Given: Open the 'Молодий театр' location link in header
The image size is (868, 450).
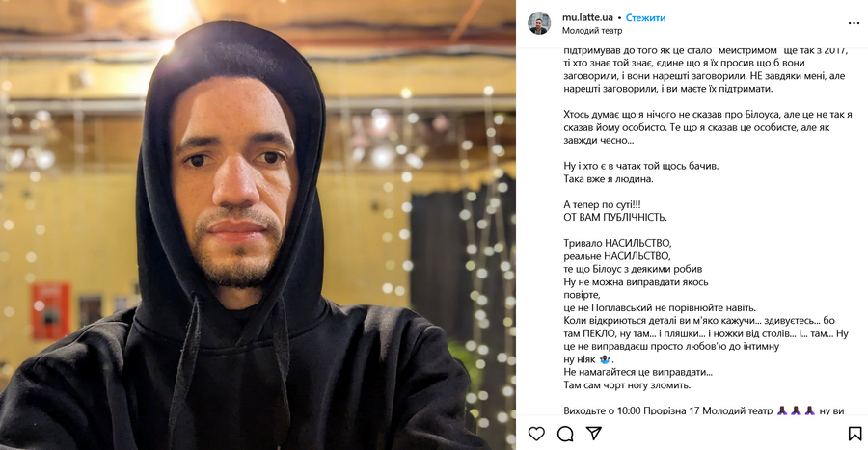Looking at the screenshot, I should 592,31.
